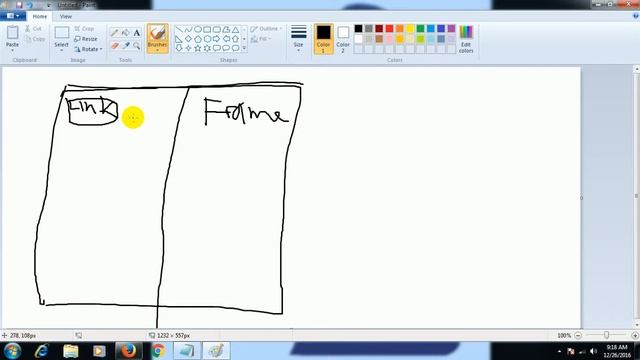Click the Copy command

[35, 39]
